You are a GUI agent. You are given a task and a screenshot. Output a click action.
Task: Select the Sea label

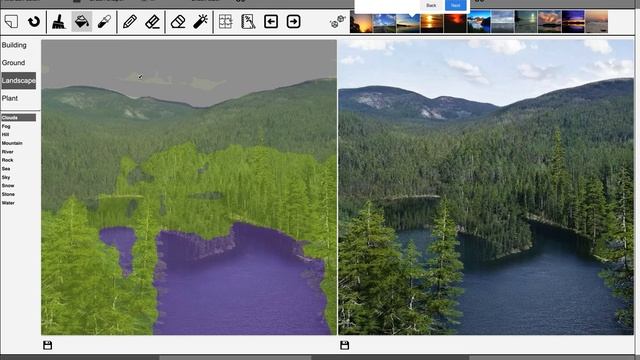tap(6, 169)
